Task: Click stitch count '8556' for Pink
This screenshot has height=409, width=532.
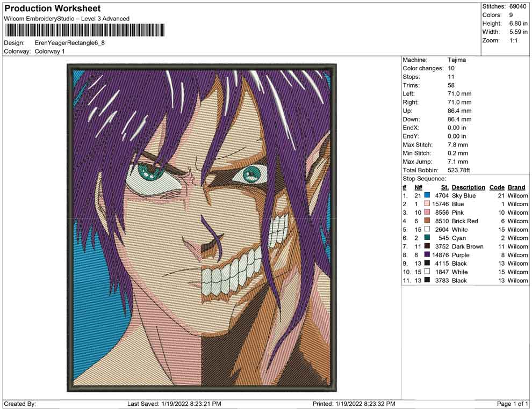Action: (x=442, y=213)
